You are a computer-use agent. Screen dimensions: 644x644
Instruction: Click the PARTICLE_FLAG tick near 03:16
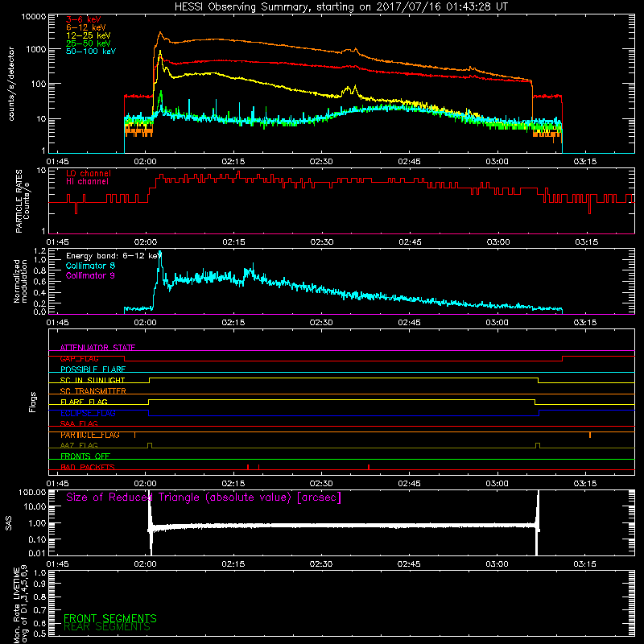coord(590,435)
